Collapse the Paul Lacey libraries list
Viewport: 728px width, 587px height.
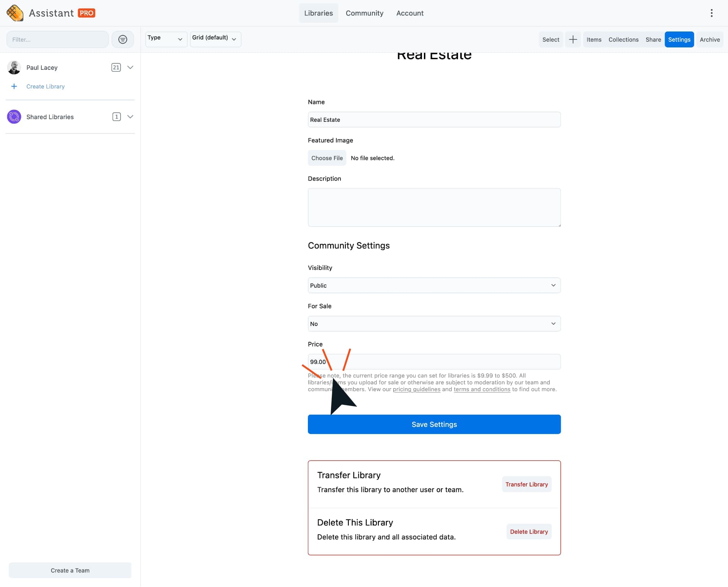tap(130, 68)
